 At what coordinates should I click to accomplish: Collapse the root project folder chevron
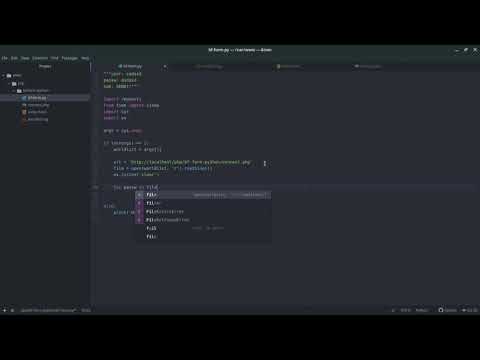coord(3,76)
